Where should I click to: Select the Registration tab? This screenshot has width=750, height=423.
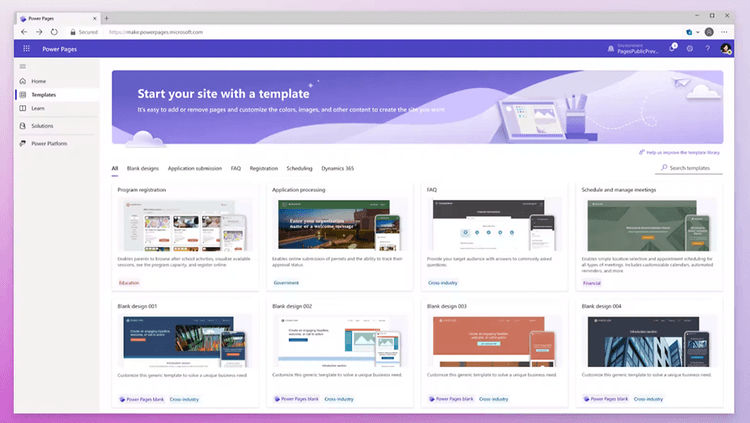point(264,168)
